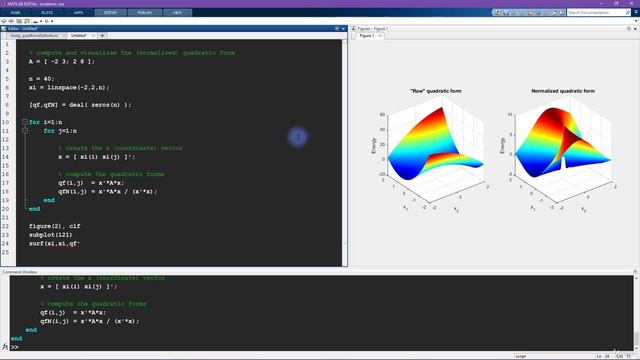This screenshot has width=640, height=360.
Task: Click the Normalized quadratic form title
Action: [x=563, y=91]
